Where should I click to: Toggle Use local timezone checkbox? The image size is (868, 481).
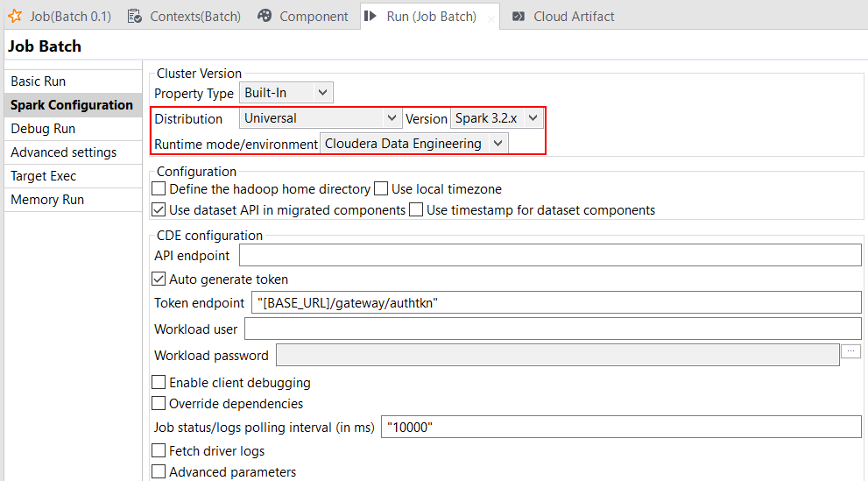click(381, 188)
